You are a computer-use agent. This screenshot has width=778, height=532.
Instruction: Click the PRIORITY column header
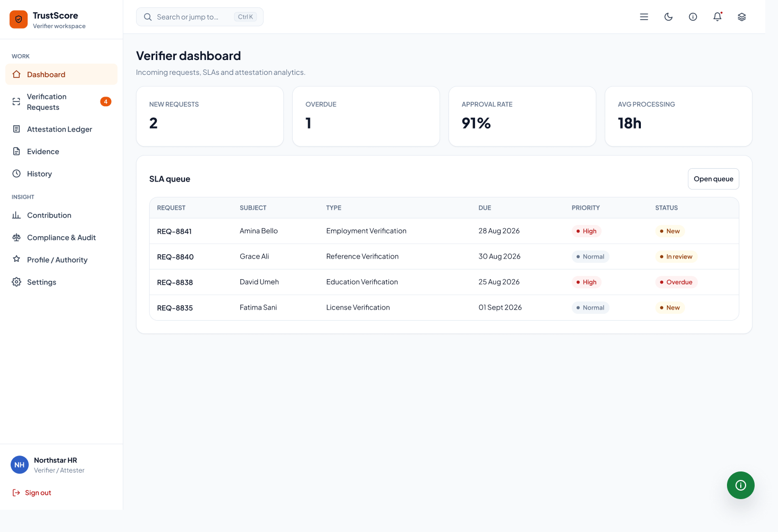tap(586, 208)
